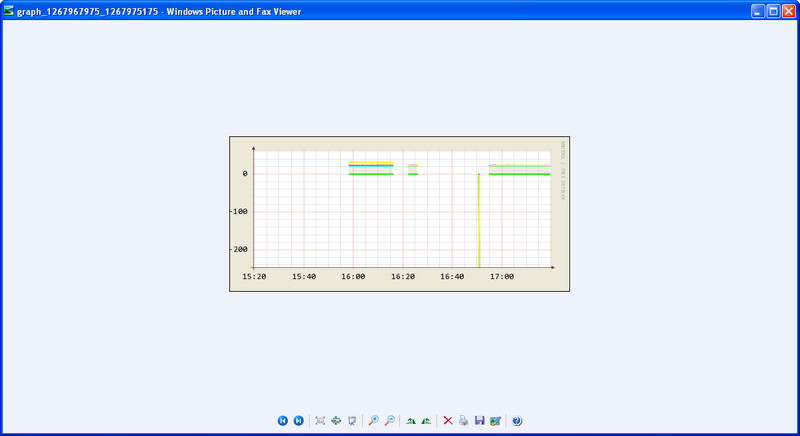Delete the image with red X
The height and width of the screenshot is (436, 800).
448,421
